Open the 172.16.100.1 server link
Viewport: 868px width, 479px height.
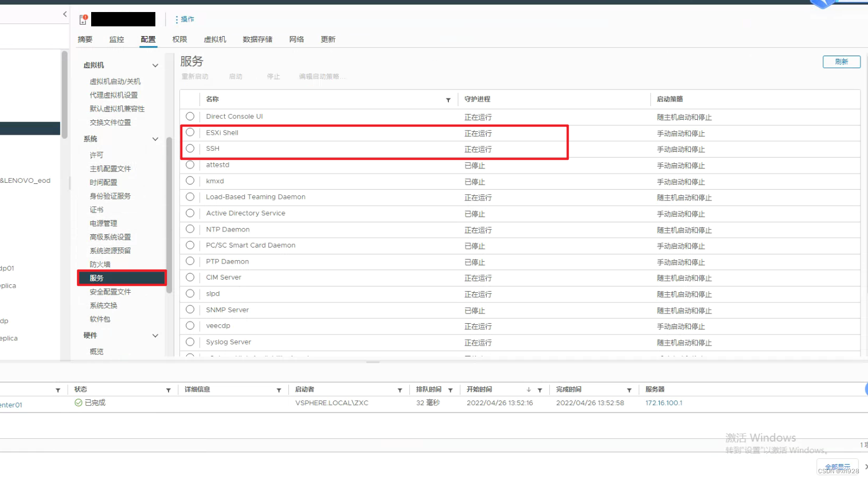[664, 403]
